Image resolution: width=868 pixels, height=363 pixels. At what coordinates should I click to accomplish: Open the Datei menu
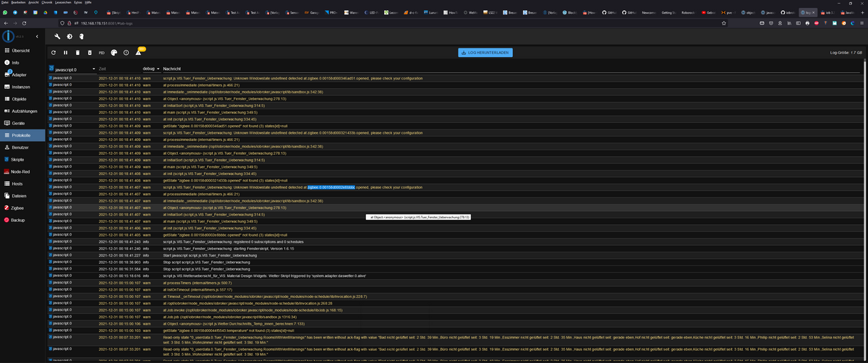point(4,2)
